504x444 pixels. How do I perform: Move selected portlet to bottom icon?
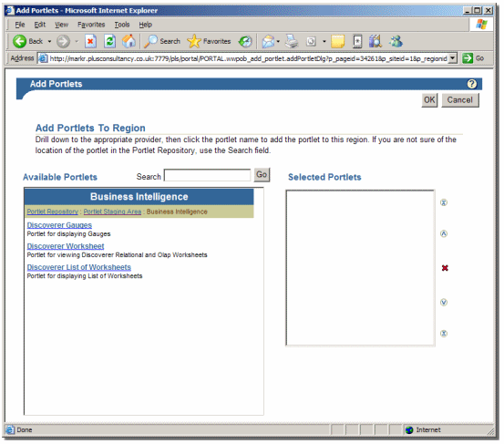tap(444, 334)
